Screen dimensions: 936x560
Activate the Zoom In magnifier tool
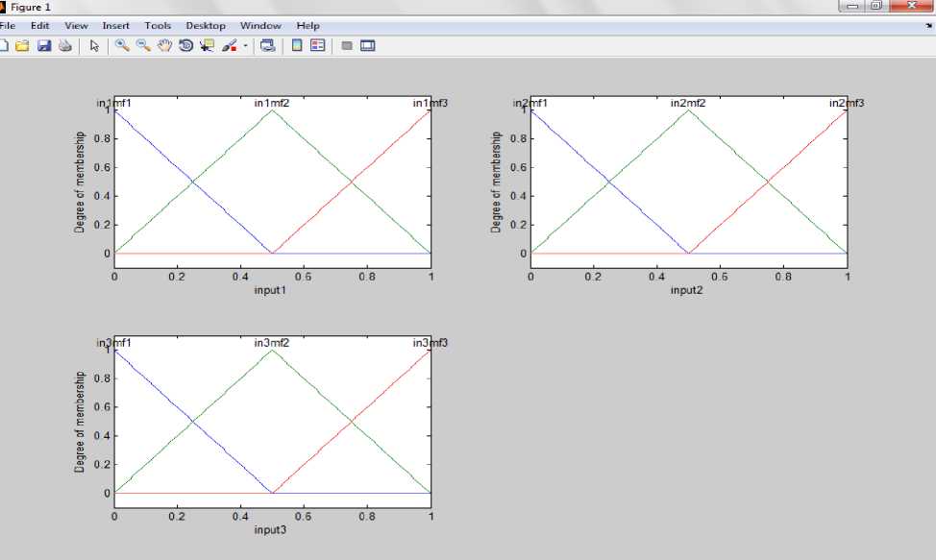pos(122,46)
